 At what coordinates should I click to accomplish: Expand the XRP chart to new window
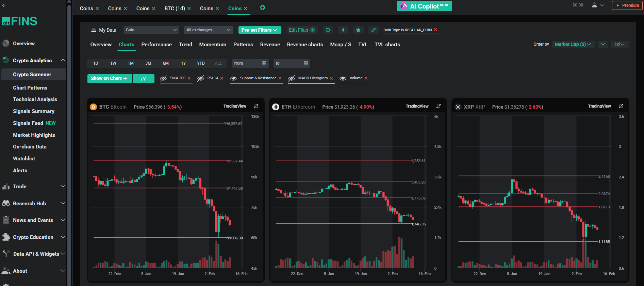[621, 106]
